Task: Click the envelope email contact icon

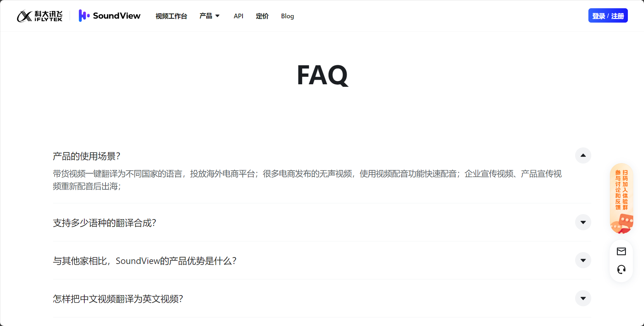Action: coord(621,251)
